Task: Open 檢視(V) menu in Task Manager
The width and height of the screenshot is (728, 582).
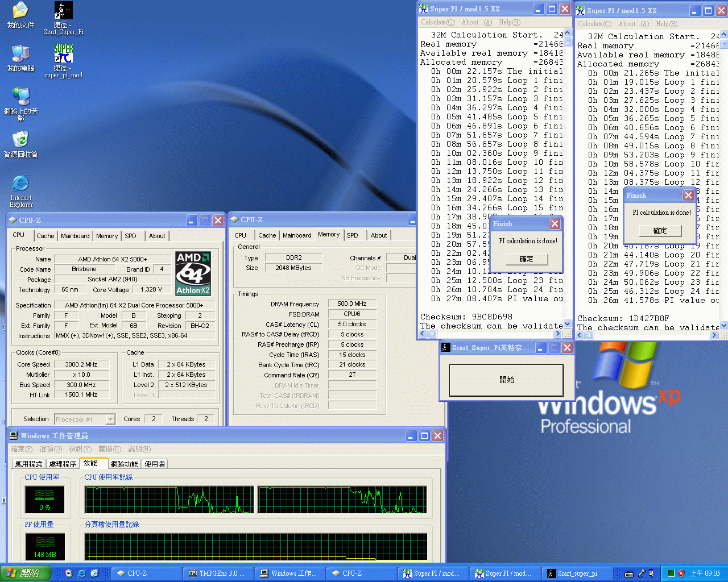Action: (x=80, y=449)
